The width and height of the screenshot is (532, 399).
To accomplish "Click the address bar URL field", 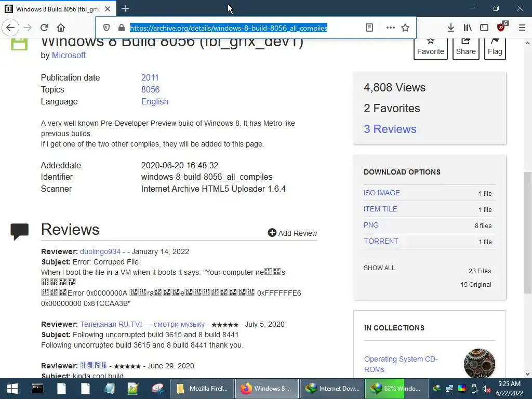I will pyautogui.click(x=229, y=28).
